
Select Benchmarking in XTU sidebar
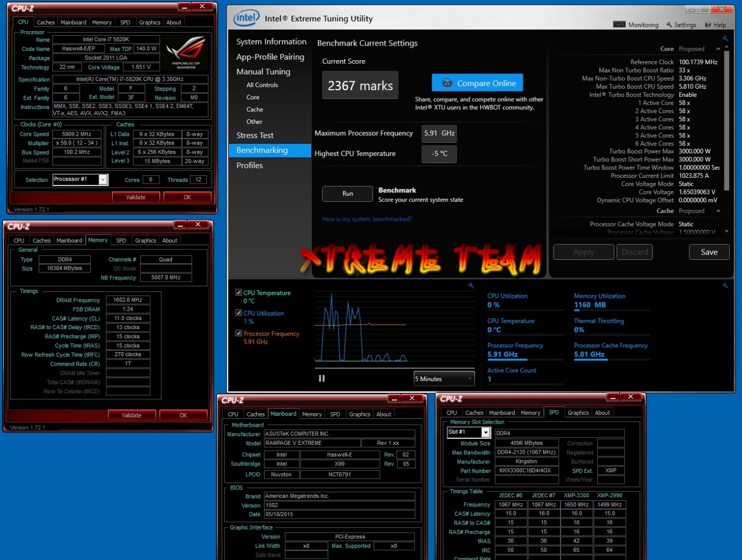(x=270, y=150)
